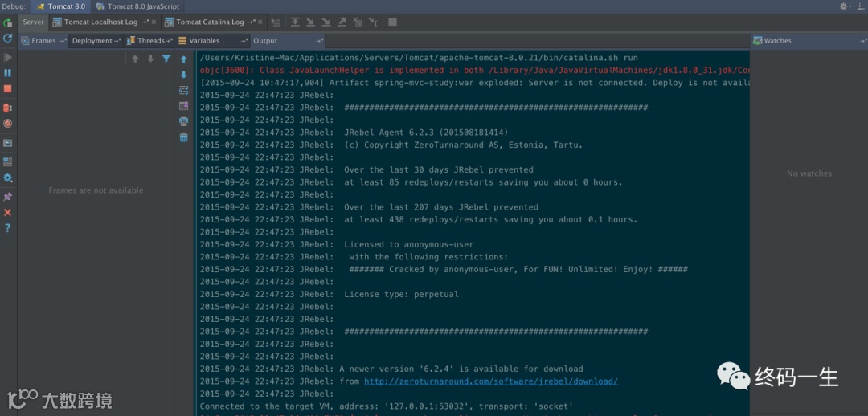The width and height of the screenshot is (868, 416).
Task: Open the zeroturnaround JRebel download link
Action: [x=491, y=381]
